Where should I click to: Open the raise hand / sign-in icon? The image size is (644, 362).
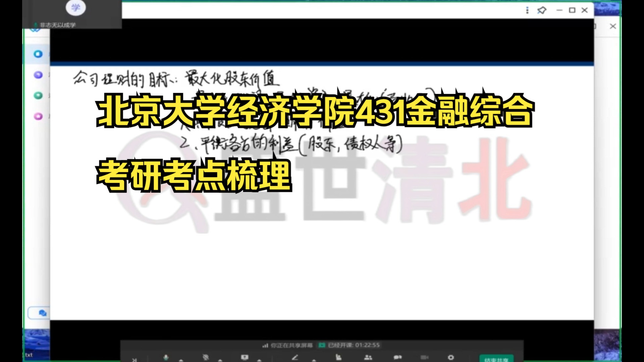(338, 358)
